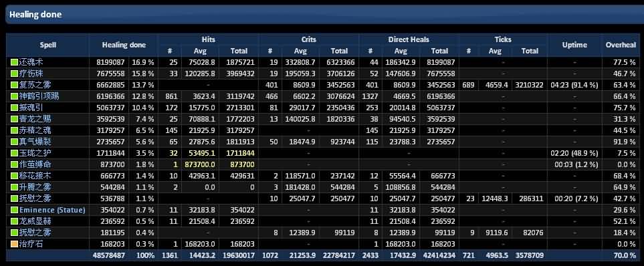Screen dimensions: 644x266
Task: Click the Healing done panel title bar
Action: (x=324, y=14)
